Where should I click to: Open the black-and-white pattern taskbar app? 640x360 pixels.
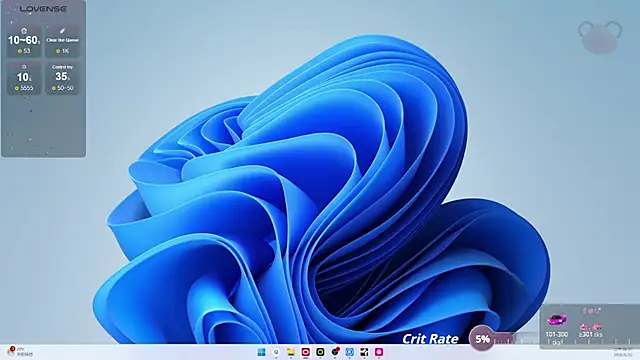click(364, 352)
